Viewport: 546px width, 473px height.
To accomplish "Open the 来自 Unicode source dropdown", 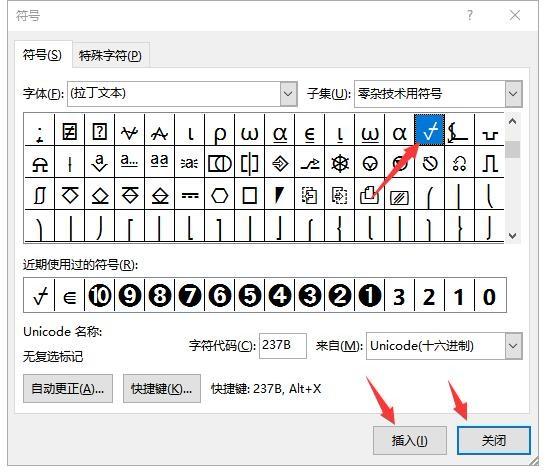I will click(x=513, y=346).
